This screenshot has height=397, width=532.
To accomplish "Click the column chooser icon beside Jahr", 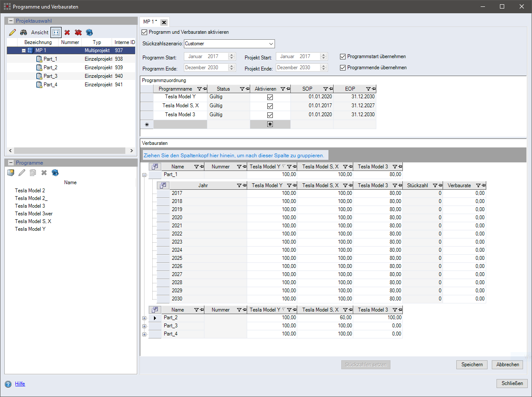I will [163, 185].
